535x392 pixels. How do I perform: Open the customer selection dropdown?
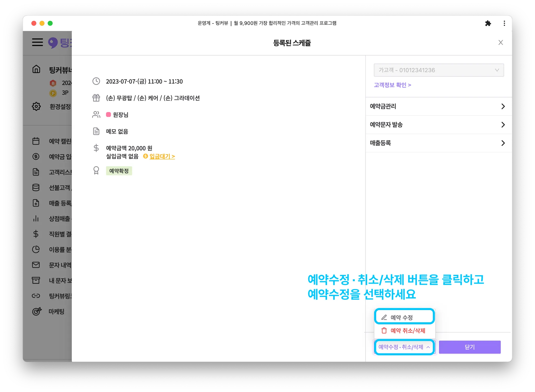click(439, 70)
